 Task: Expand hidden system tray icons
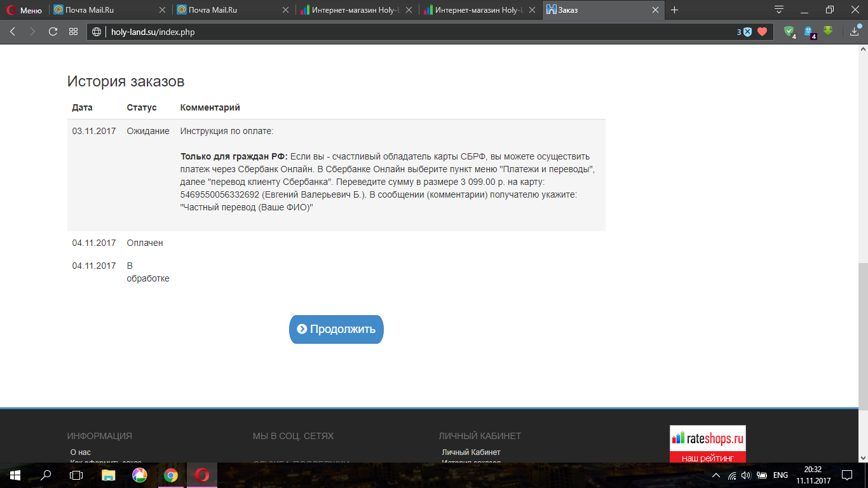click(x=716, y=475)
